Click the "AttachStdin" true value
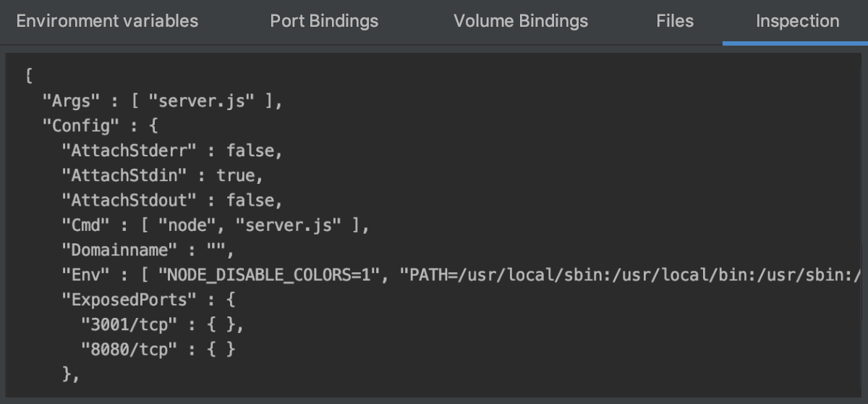Image resolution: width=868 pixels, height=404 pixels. [x=235, y=175]
